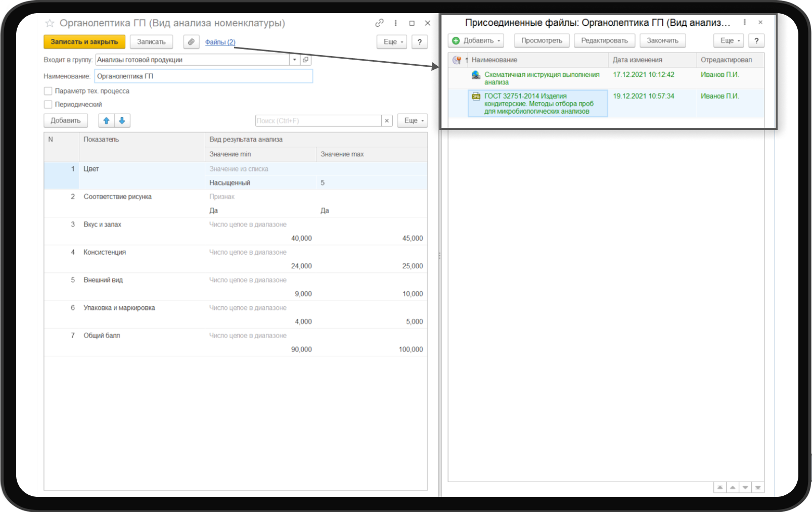Viewport: 812px width, 512px height.
Task: Sort files by Отредактировал column
Action: [730, 60]
